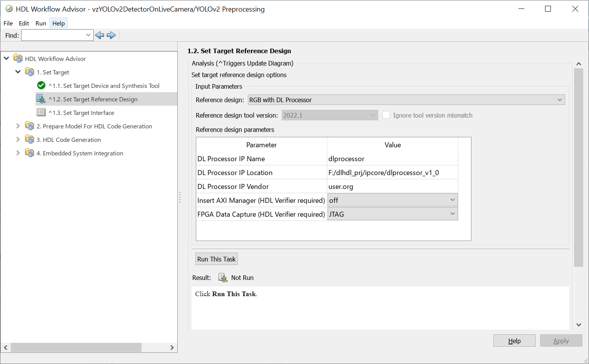
Task: Open the Edit menu
Action: tap(24, 23)
